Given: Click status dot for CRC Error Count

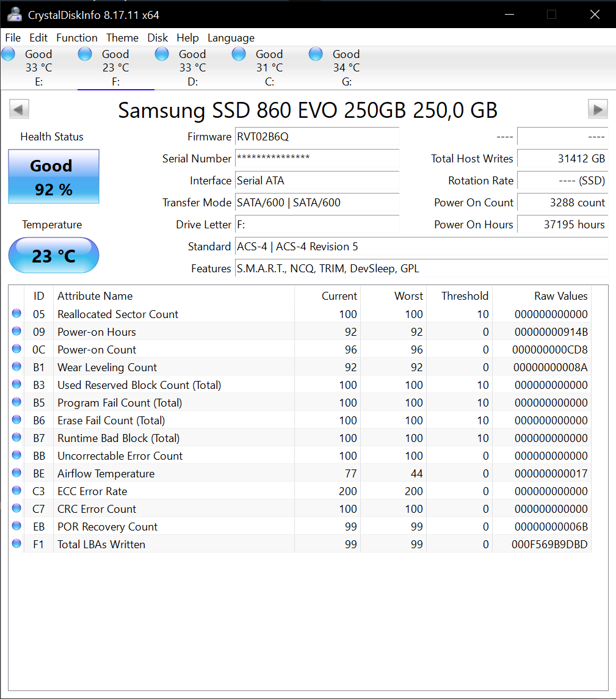Looking at the screenshot, I should pos(16,508).
